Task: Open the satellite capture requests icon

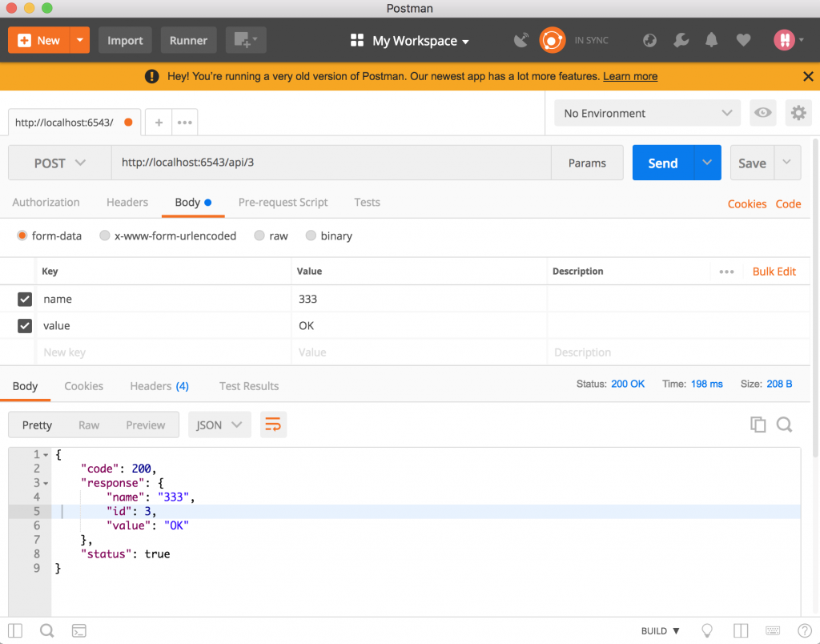Action: (x=521, y=40)
